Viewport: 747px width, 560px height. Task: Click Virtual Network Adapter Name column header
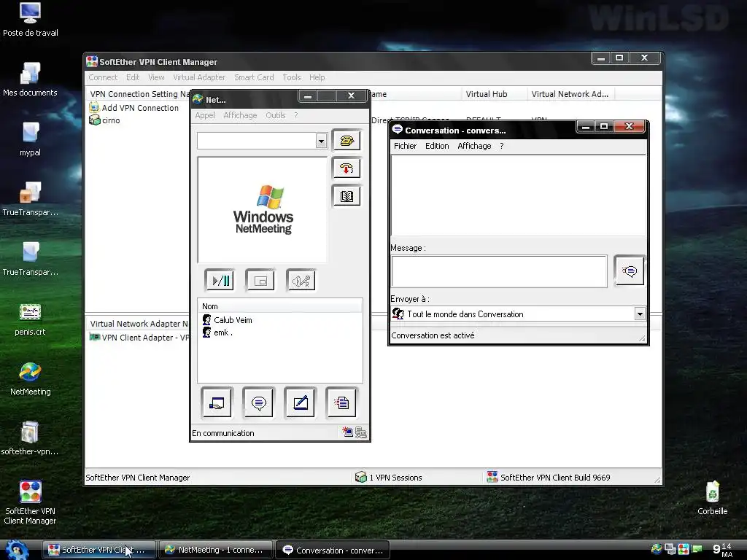click(x=138, y=323)
